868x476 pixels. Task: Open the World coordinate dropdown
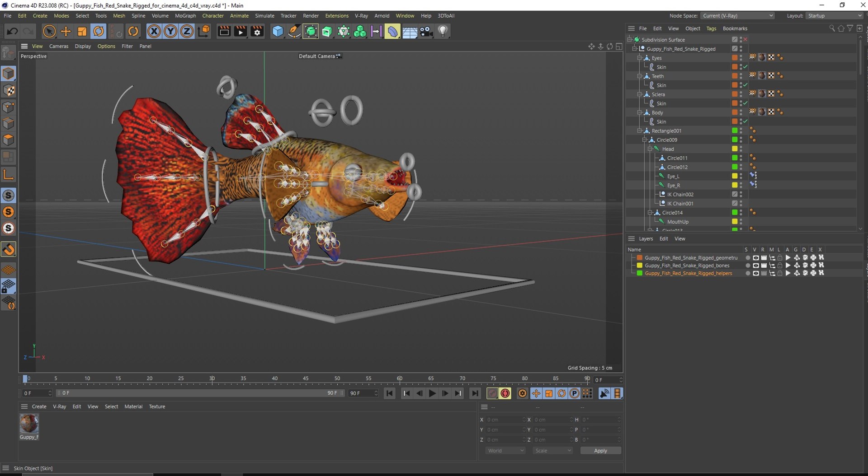[505, 451]
